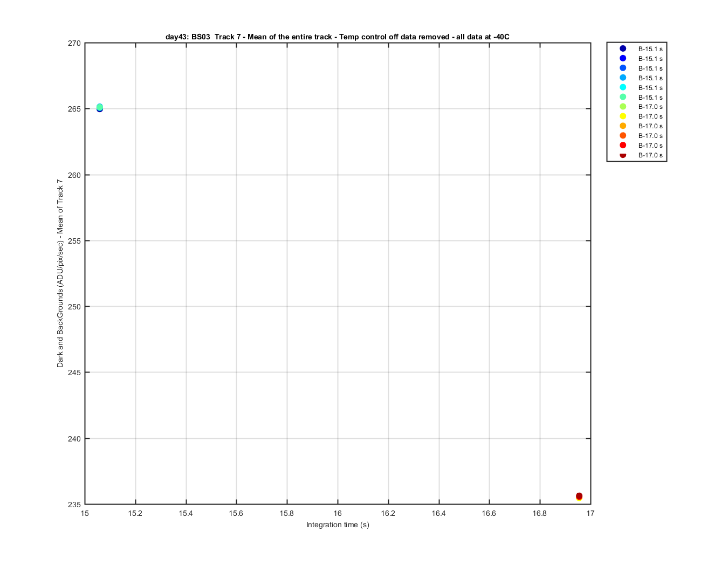Click the y-axis tick label '270'
Viewport: 728px width, 566px height.
pos(74,43)
